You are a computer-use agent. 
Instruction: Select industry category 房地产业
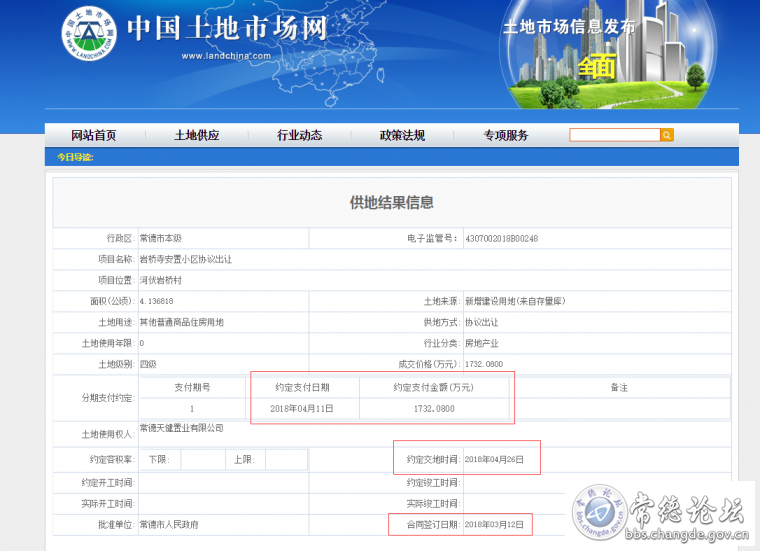point(482,343)
